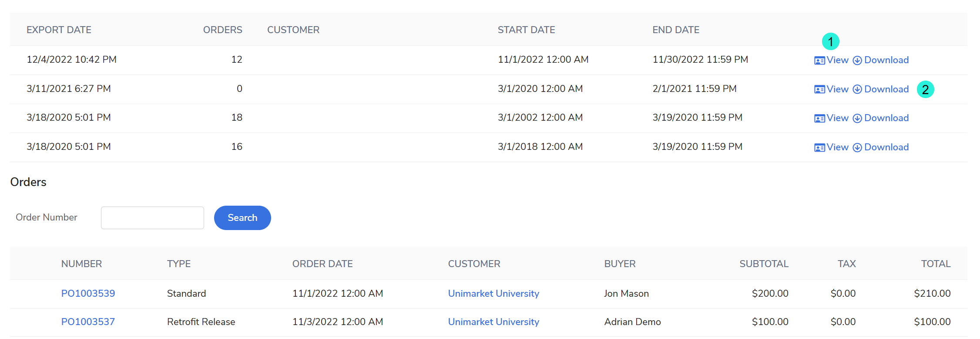Focus the Order Number input field
The width and height of the screenshot is (980, 339).
click(152, 218)
